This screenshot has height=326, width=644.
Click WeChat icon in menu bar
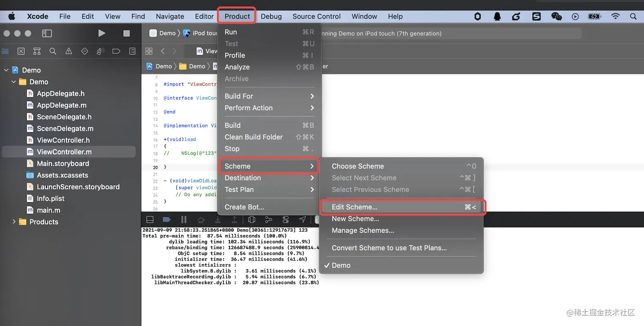[x=556, y=16]
